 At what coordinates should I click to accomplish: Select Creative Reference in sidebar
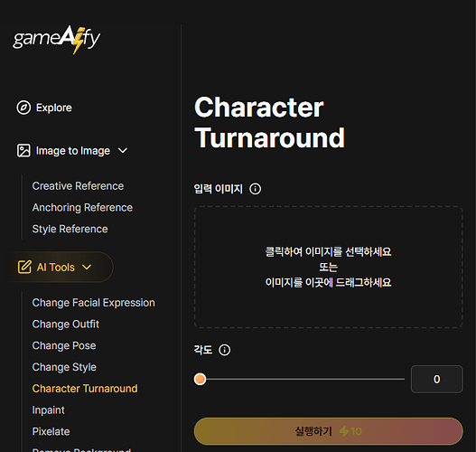(x=78, y=186)
